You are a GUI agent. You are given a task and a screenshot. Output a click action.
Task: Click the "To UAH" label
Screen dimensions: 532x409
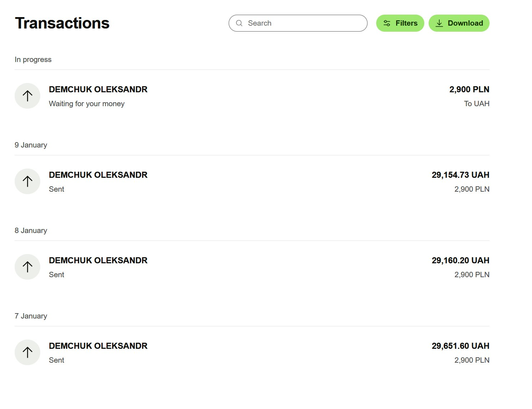pyautogui.click(x=477, y=104)
